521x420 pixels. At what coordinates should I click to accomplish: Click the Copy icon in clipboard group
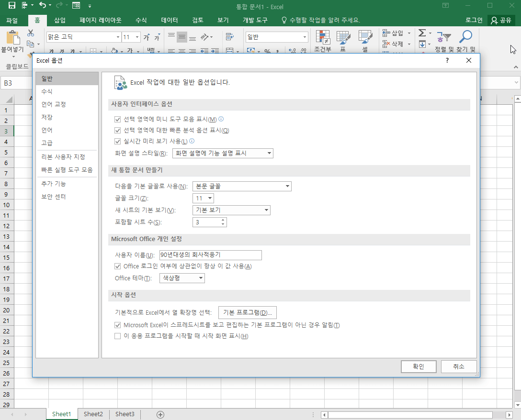coord(31,44)
